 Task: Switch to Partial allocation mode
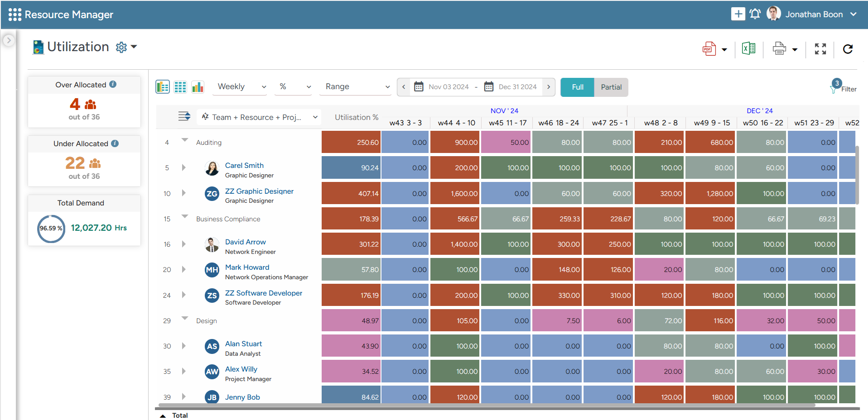(611, 87)
